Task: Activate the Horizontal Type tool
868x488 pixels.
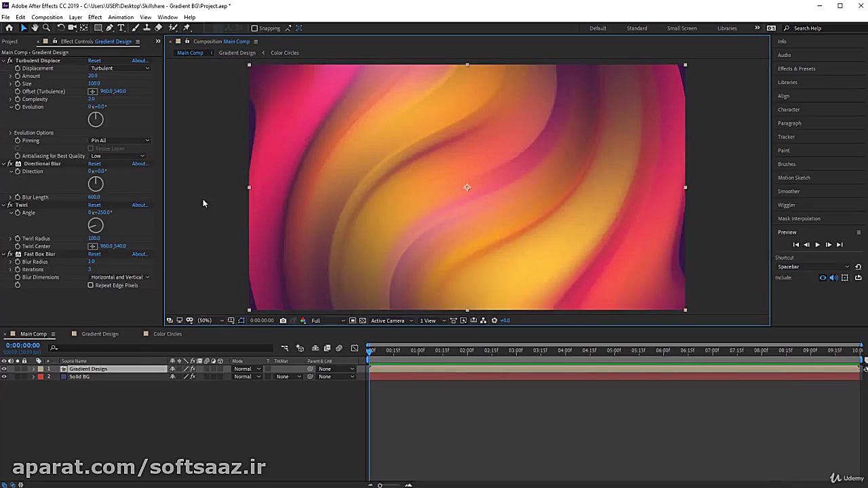Action: click(121, 28)
